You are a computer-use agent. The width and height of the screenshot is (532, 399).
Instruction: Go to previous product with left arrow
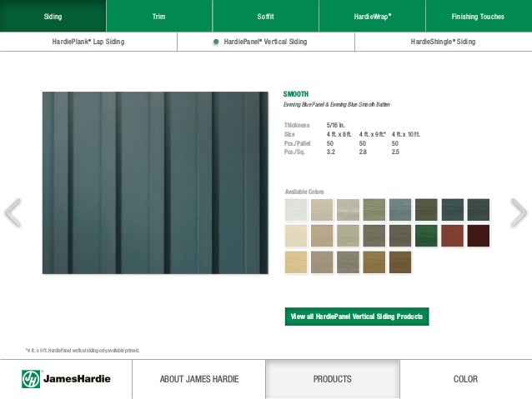13,212
